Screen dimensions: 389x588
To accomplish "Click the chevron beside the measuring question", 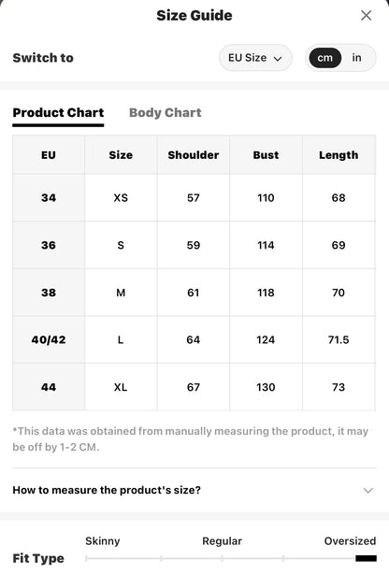I will coord(368,491).
